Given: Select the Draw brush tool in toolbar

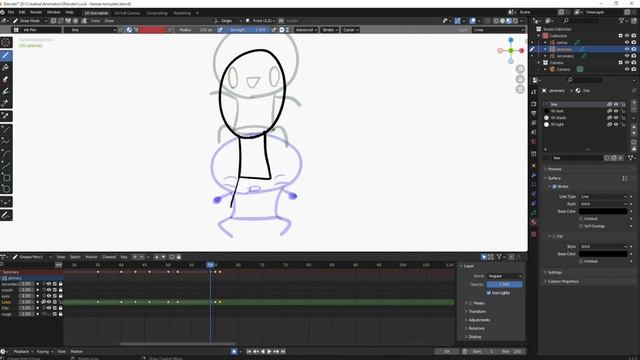Looking at the screenshot, I should coord(6,56).
